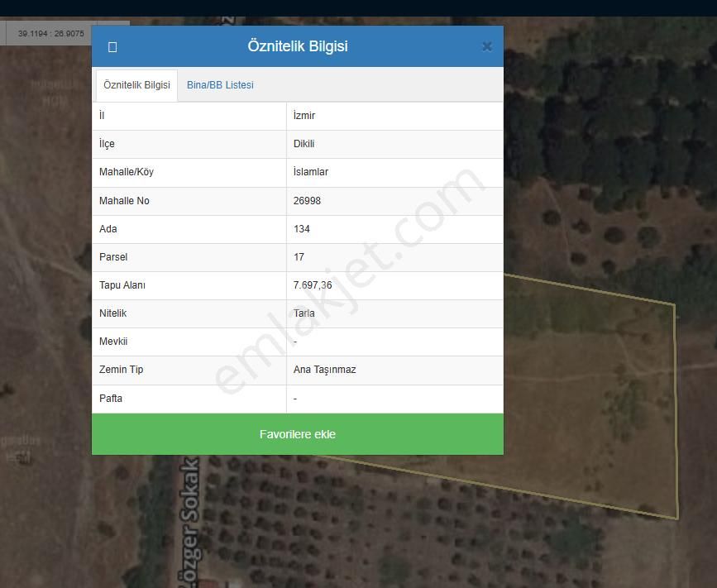The width and height of the screenshot is (717, 588).
Task: Click the square icon in dialog header
Action: [112, 47]
